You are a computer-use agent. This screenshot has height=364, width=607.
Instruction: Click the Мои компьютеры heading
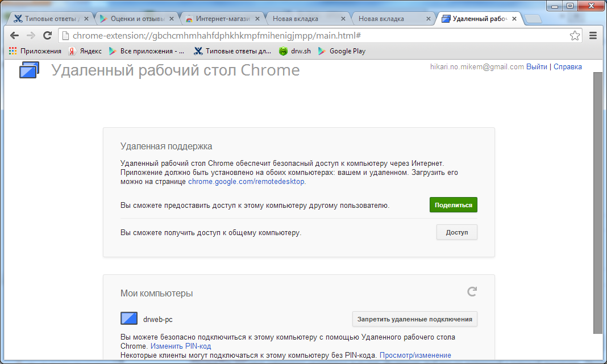tap(156, 293)
